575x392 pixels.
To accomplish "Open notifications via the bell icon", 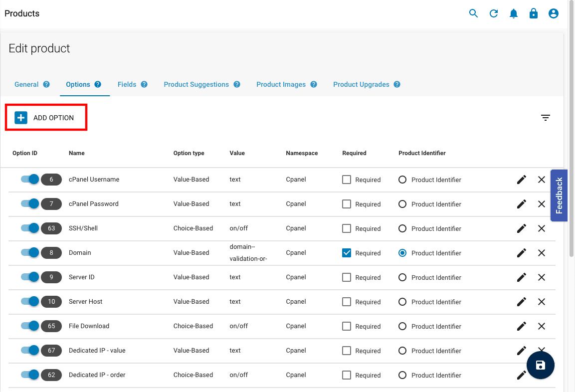I will pos(513,13).
